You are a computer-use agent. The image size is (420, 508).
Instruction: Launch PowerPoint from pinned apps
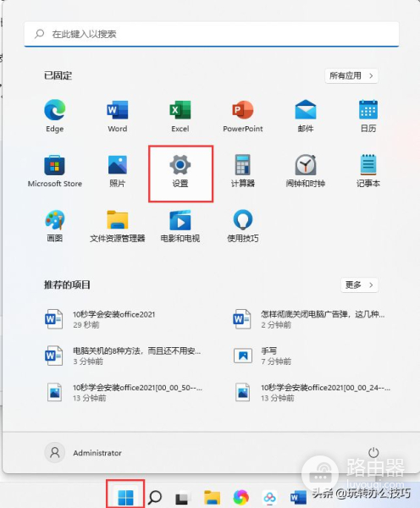coord(243,116)
